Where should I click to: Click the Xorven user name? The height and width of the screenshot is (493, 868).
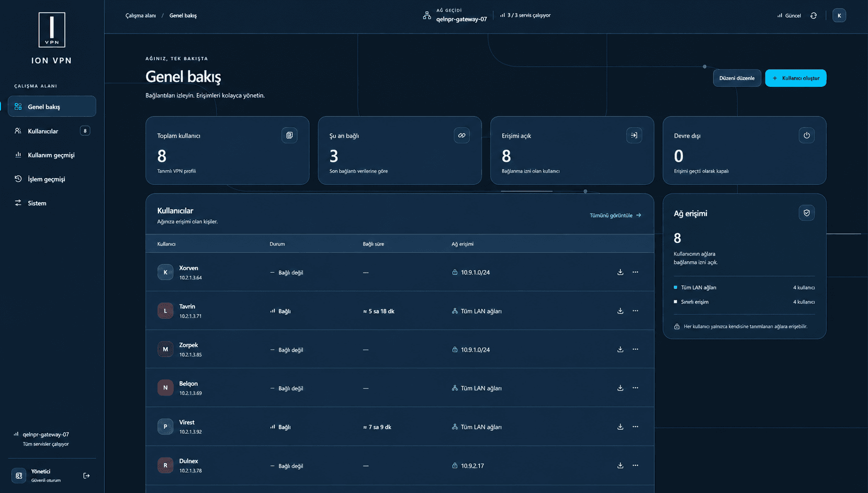click(188, 268)
